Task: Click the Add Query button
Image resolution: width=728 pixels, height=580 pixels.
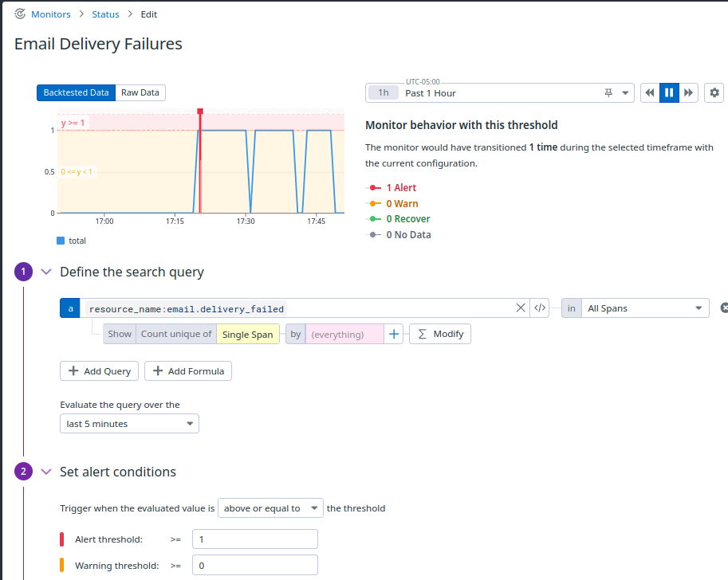Action: [100, 371]
